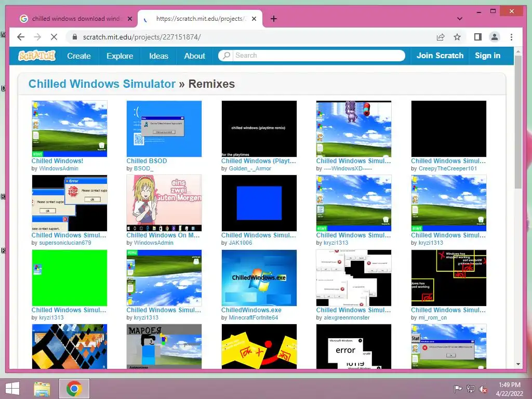Go back with the browser back arrow
Screen dimensions: 532x399
tap(21, 37)
